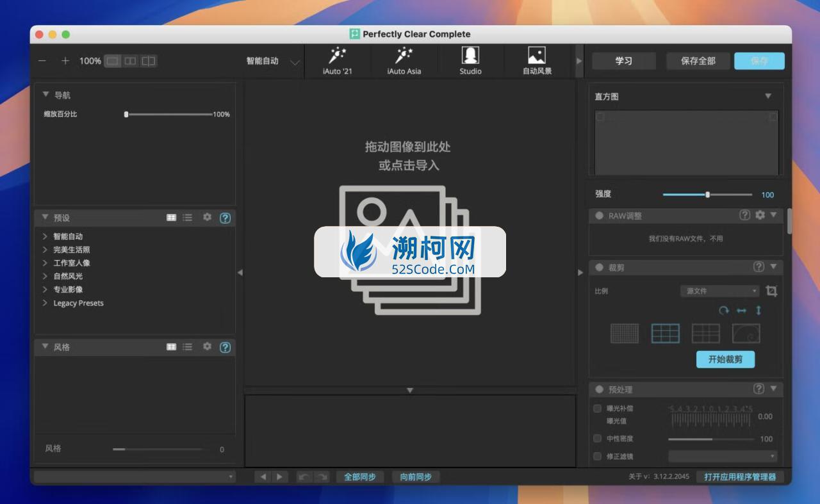Set 预设 panel to list view

tap(187, 218)
